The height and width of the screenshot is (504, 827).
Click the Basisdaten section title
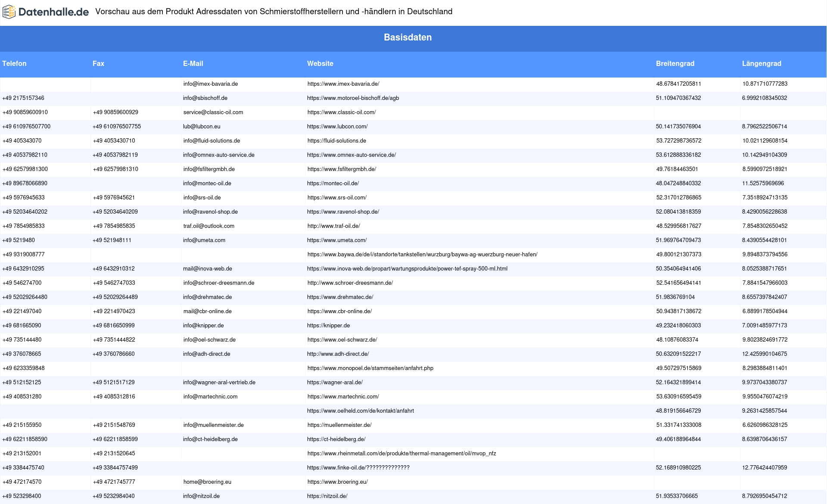tap(408, 37)
